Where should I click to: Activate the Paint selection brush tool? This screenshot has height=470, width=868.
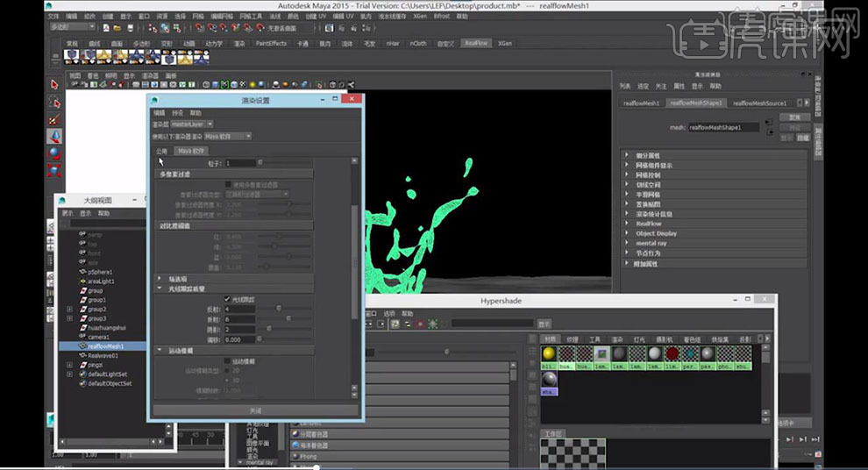[54, 119]
